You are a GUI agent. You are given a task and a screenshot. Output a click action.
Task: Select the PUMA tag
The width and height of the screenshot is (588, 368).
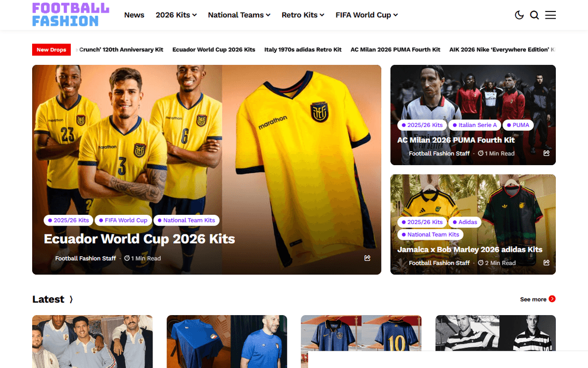click(x=518, y=125)
